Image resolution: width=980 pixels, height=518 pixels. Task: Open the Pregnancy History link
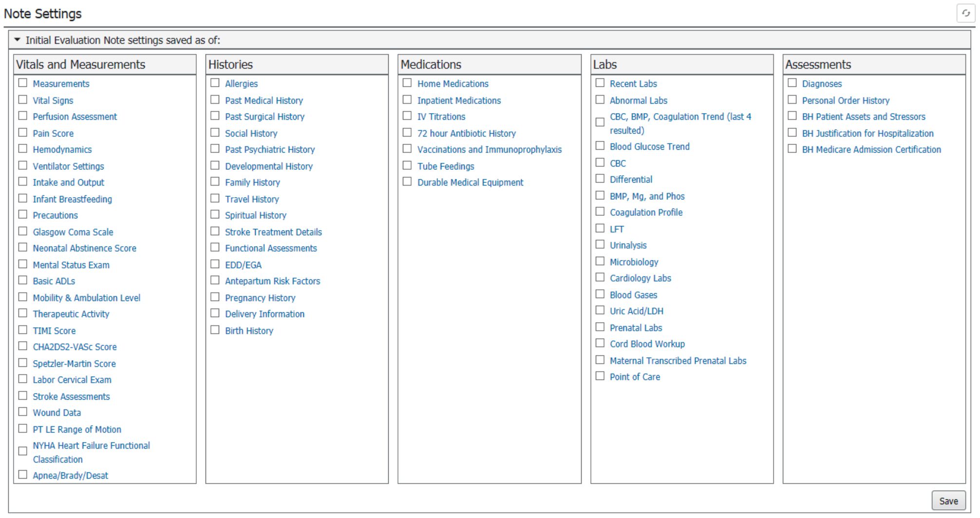pos(260,298)
